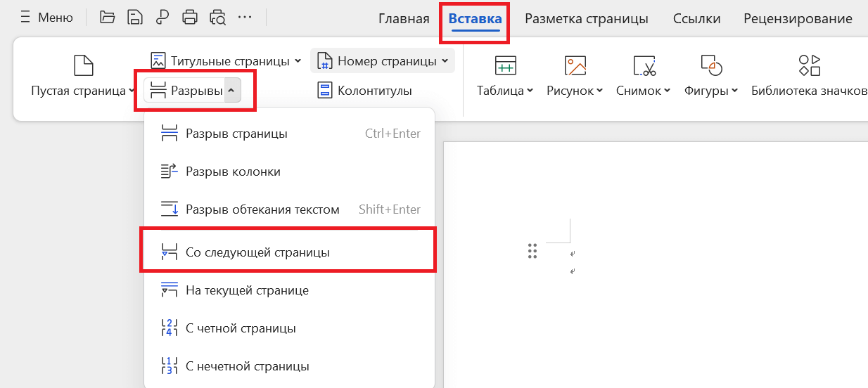The image size is (868, 388).
Task: Expand the Снимок dropdown
Action: tap(666, 91)
